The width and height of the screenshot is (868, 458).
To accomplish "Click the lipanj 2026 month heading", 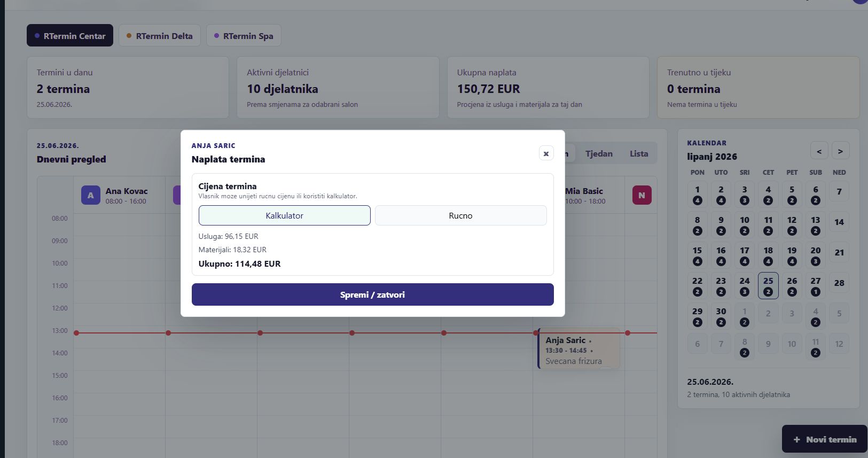I will pos(712,157).
